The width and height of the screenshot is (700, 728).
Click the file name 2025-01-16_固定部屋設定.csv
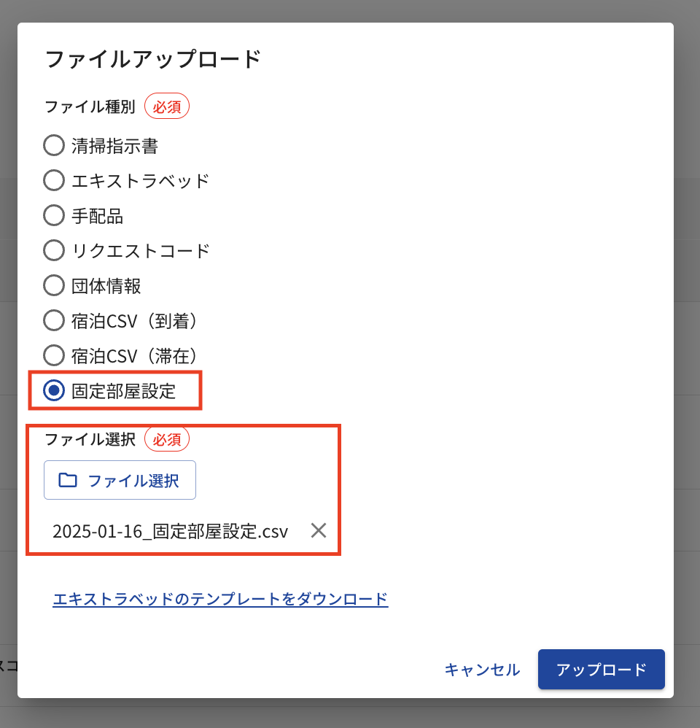tap(170, 531)
